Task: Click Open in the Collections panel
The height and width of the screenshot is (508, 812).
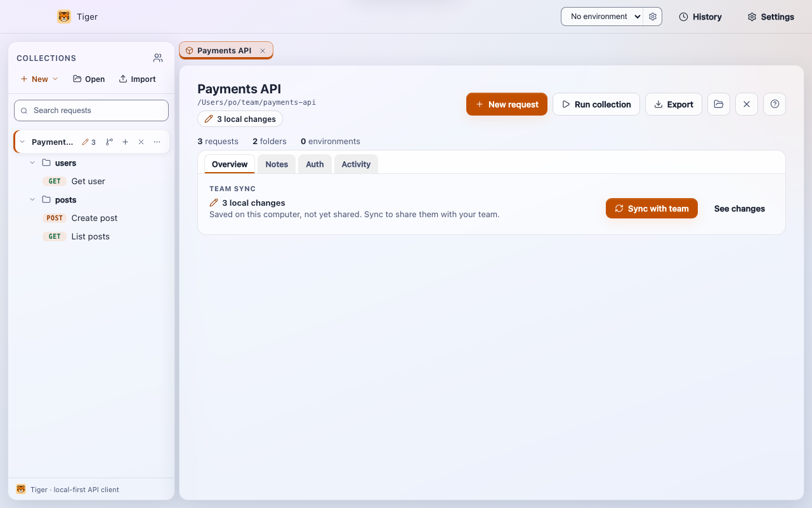Action: click(x=89, y=79)
